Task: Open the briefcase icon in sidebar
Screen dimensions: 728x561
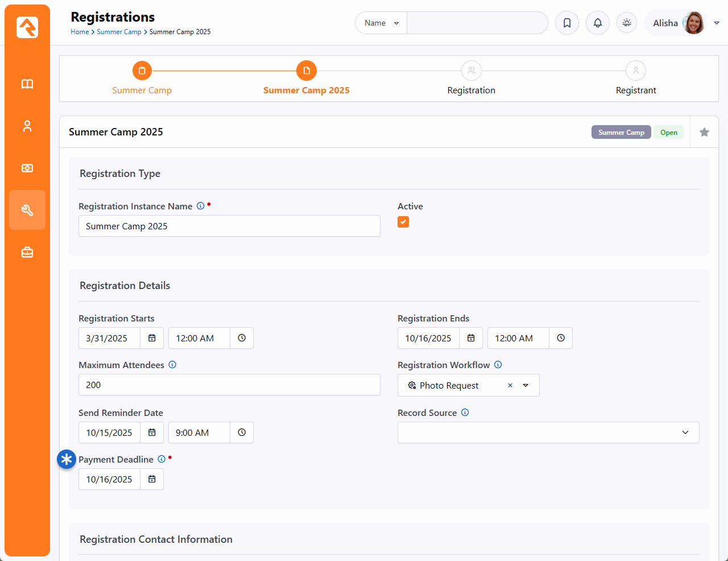Action: tap(27, 252)
